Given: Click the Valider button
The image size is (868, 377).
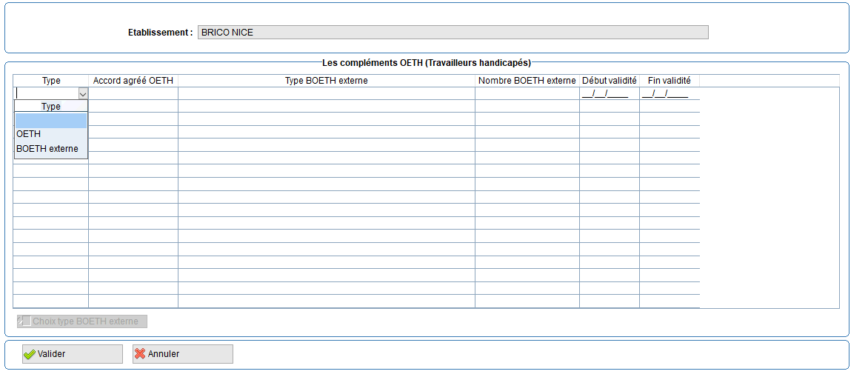Looking at the screenshot, I should (73, 354).
